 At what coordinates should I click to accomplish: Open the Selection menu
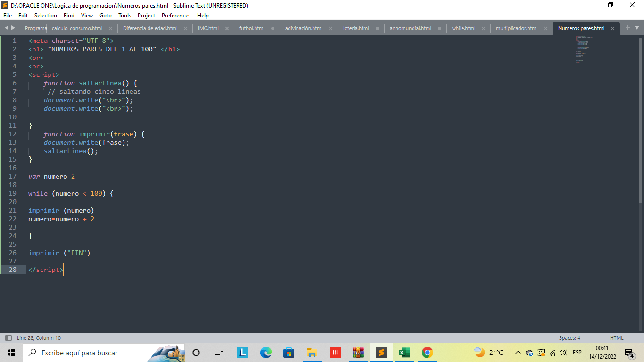pyautogui.click(x=46, y=16)
